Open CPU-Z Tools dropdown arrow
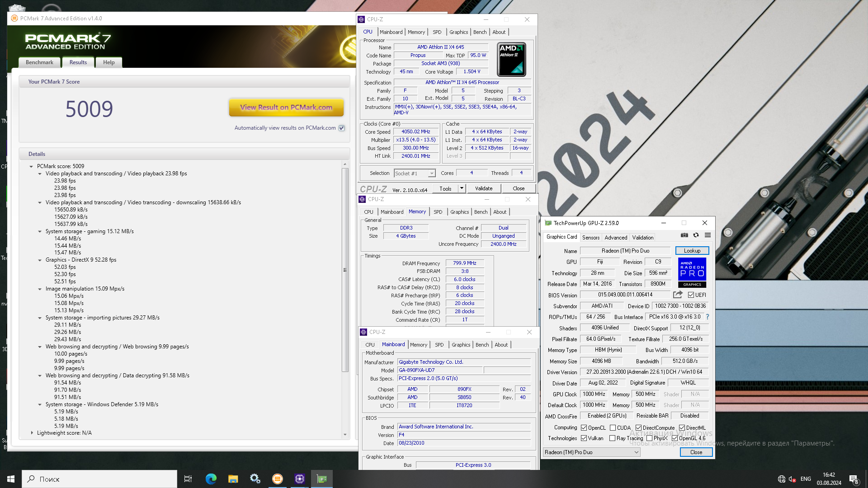Screen dimensions: 868x488 (462, 188)
